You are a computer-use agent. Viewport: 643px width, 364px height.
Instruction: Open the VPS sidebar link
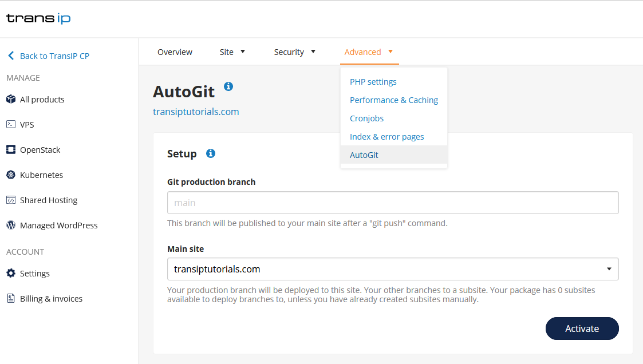pyautogui.click(x=27, y=125)
